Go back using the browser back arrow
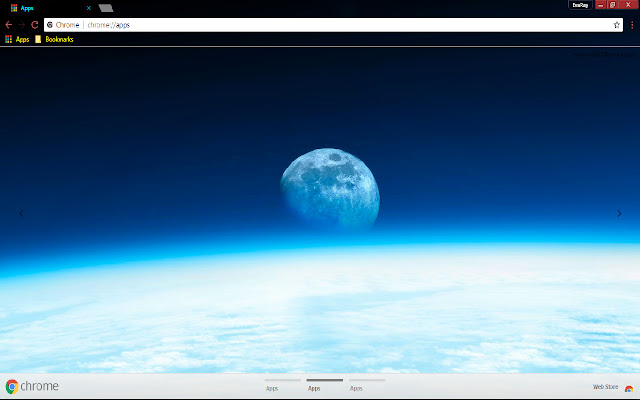This screenshot has width=640, height=400. 9,25
